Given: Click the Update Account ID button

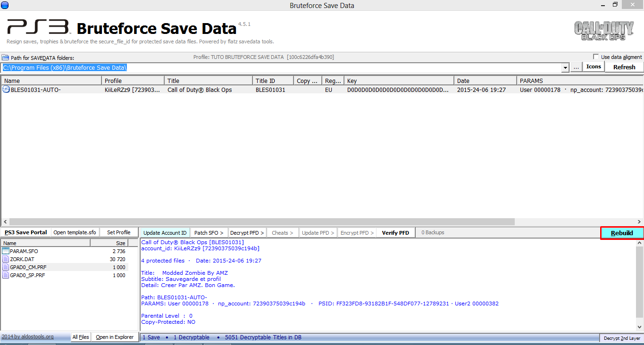Looking at the screenshot, I should (x=165, y=233).
